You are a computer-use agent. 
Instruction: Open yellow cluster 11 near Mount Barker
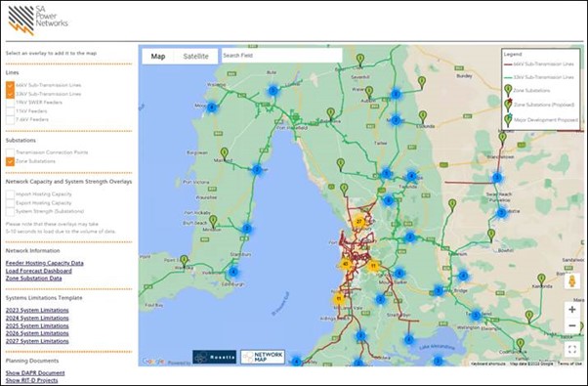373,266
